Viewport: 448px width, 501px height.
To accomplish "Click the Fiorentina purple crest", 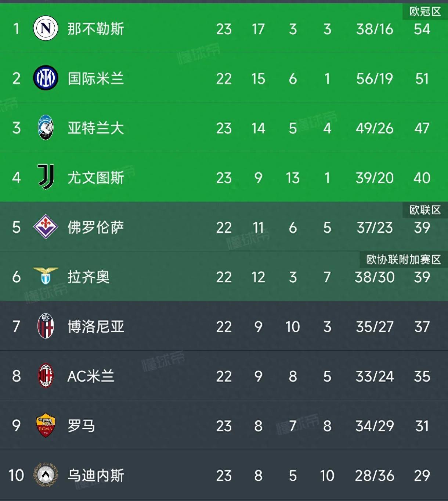I will pyautogui.click(x=46, y=227).
